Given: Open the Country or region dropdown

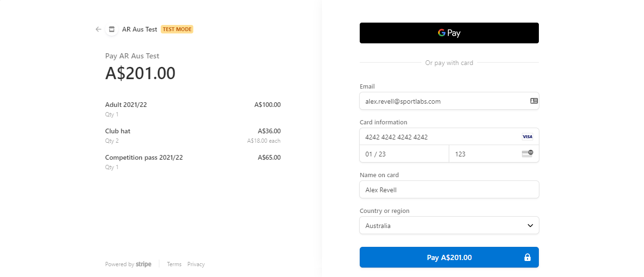Looking at the screenshot, I should pos(449,226).
